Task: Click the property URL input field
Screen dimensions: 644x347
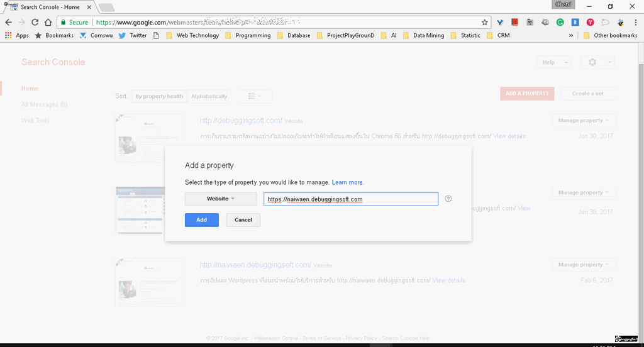Action: (351, 199)
